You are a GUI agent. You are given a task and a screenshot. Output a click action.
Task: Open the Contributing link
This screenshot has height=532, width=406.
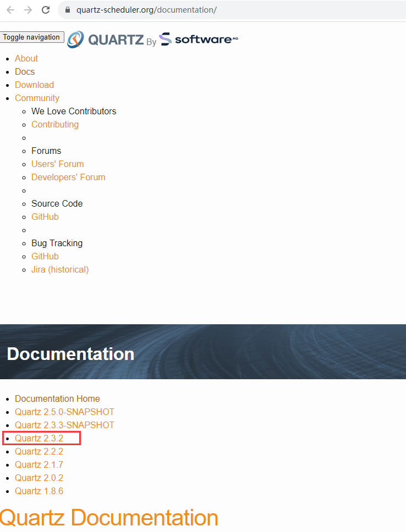pyautogui.click(x=55, y=125)
